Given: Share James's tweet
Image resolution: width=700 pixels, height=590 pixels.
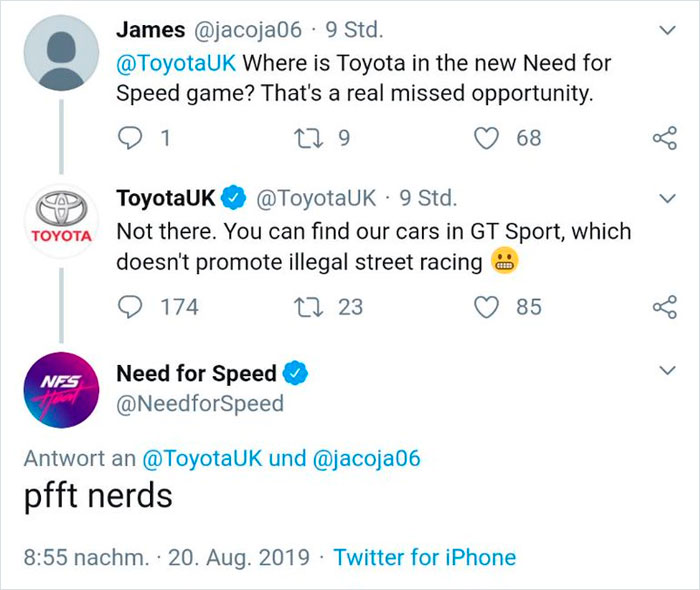Looking at the screenshot, I should [x=664, y=139].
